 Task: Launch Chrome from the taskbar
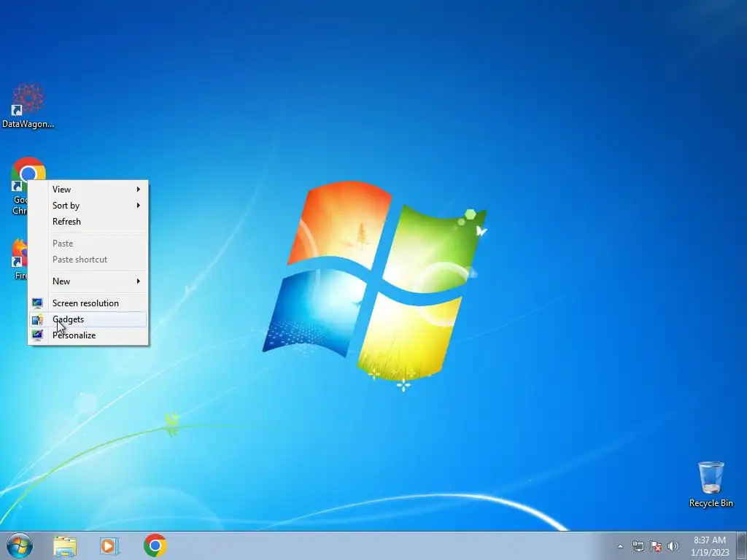click(x=155, y=545)
